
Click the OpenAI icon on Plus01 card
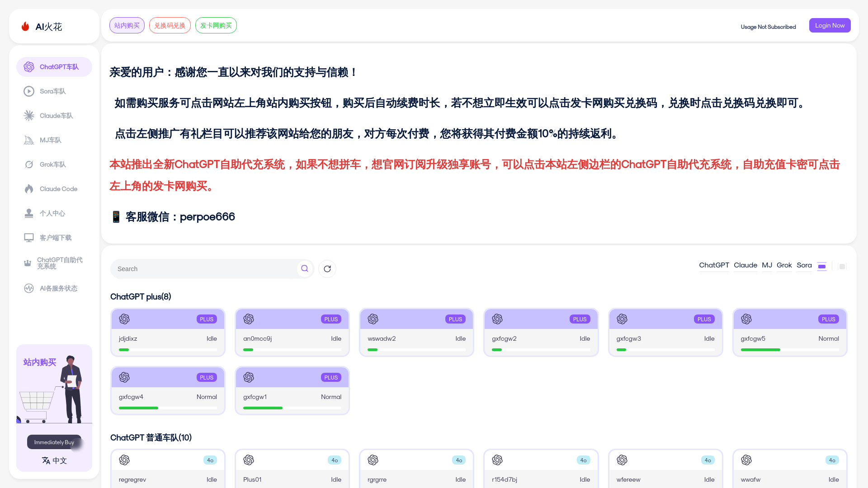(x=249, y=460)
